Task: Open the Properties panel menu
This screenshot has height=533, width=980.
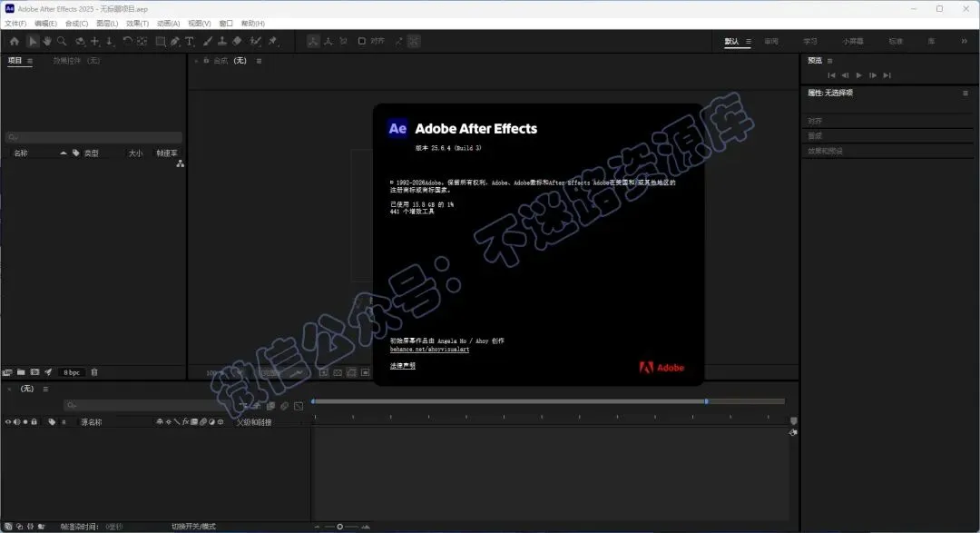Action: tap(965, 94)
